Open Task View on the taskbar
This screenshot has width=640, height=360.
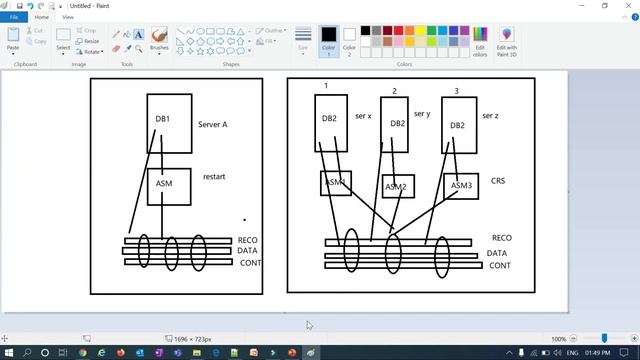coord(62,352)
